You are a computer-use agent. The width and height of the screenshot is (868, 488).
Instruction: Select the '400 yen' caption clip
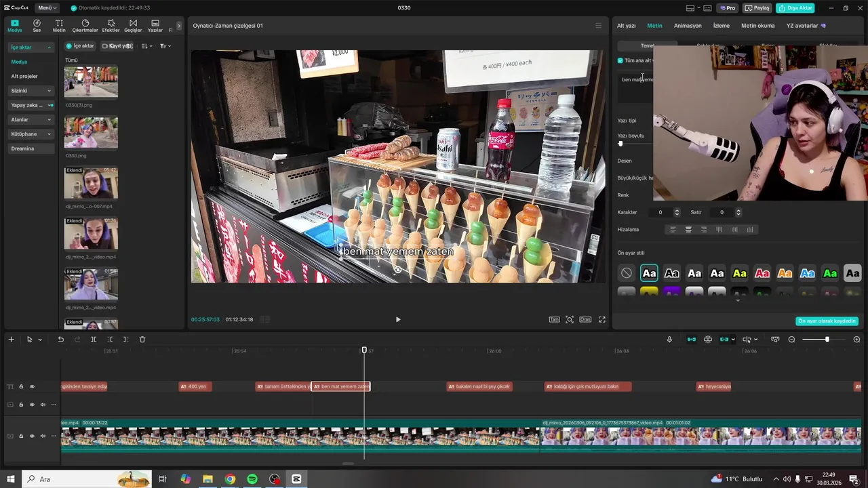tap(195, 386)
